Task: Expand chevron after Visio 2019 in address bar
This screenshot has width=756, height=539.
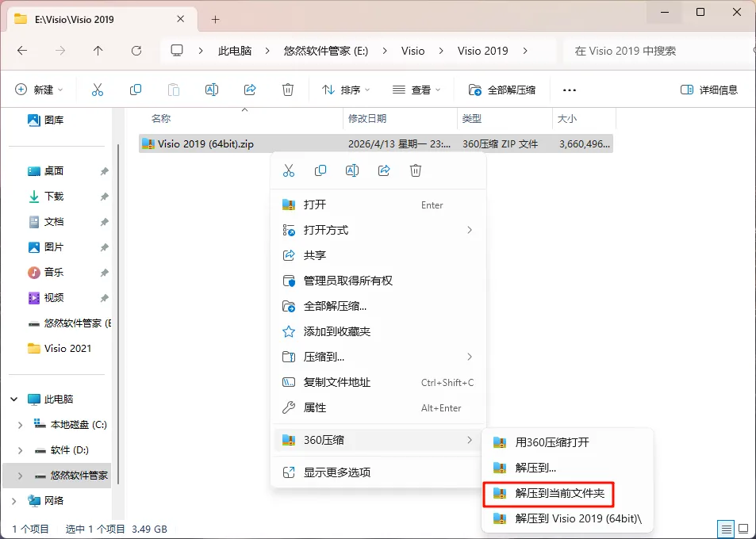Action: (x=525, y=51)
